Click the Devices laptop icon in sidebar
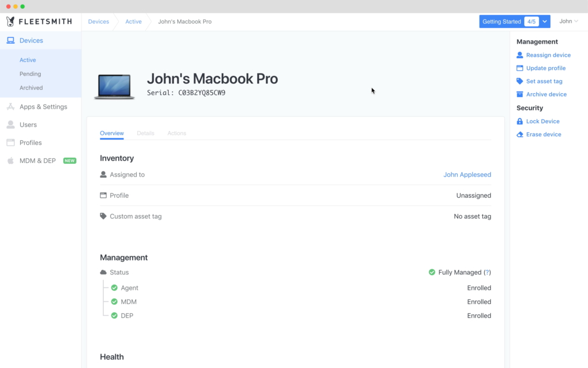Viewport: 588px width, 368px height. click(x=10, y=40)
